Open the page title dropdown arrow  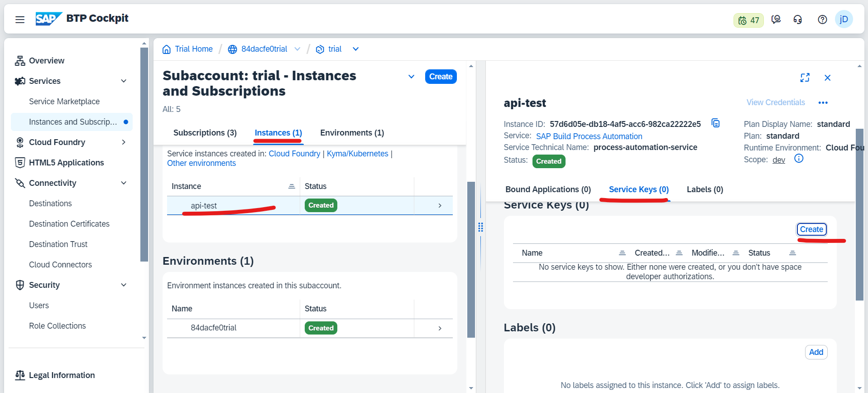(x=412, y=77)
